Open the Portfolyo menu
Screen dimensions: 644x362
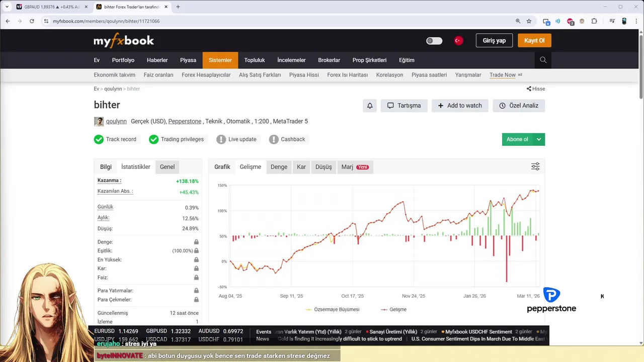(x=123, y=60)
